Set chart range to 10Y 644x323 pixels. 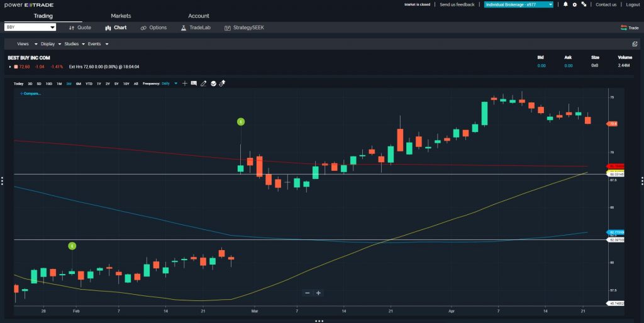(x=126, y=84)
